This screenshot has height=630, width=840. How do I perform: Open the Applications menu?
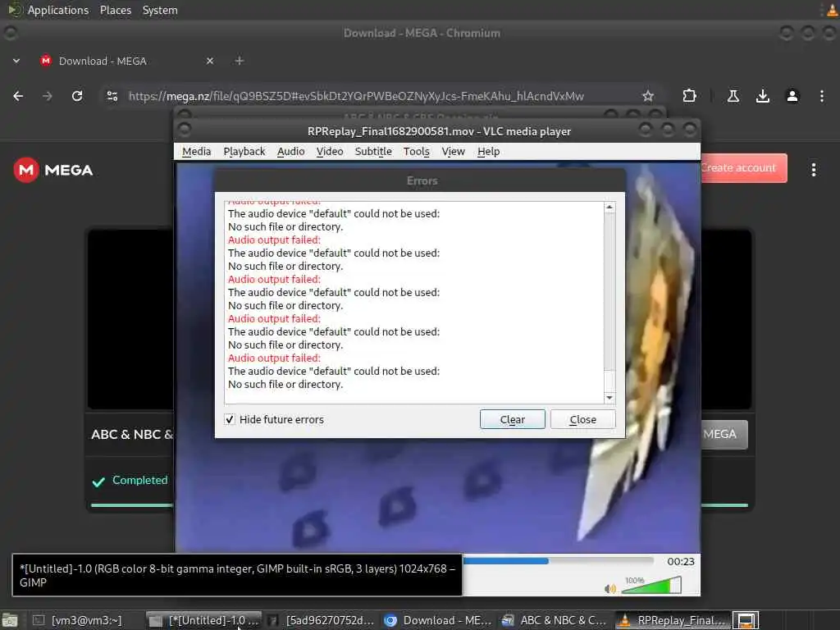(58, 10)
